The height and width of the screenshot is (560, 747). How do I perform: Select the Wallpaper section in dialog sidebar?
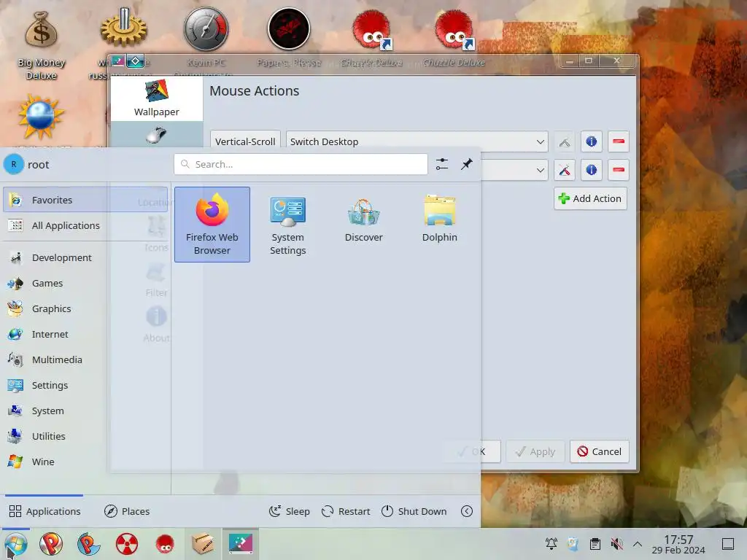tap(157, 98)
